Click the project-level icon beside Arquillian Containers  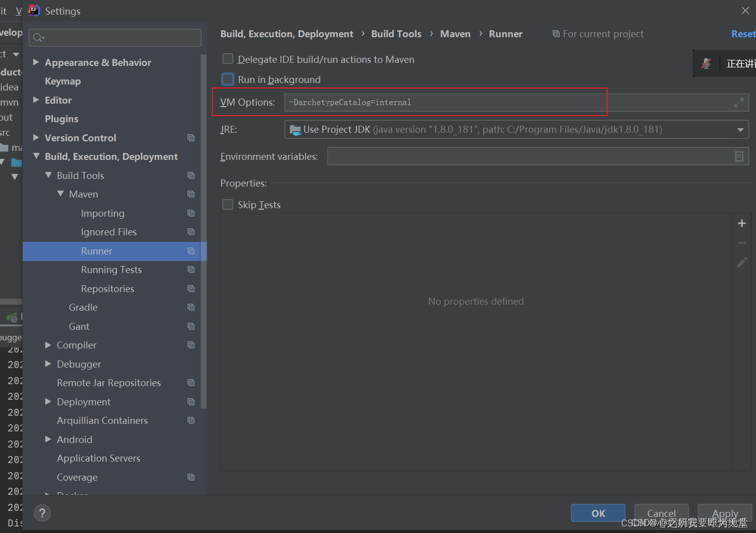click(191, 420)
